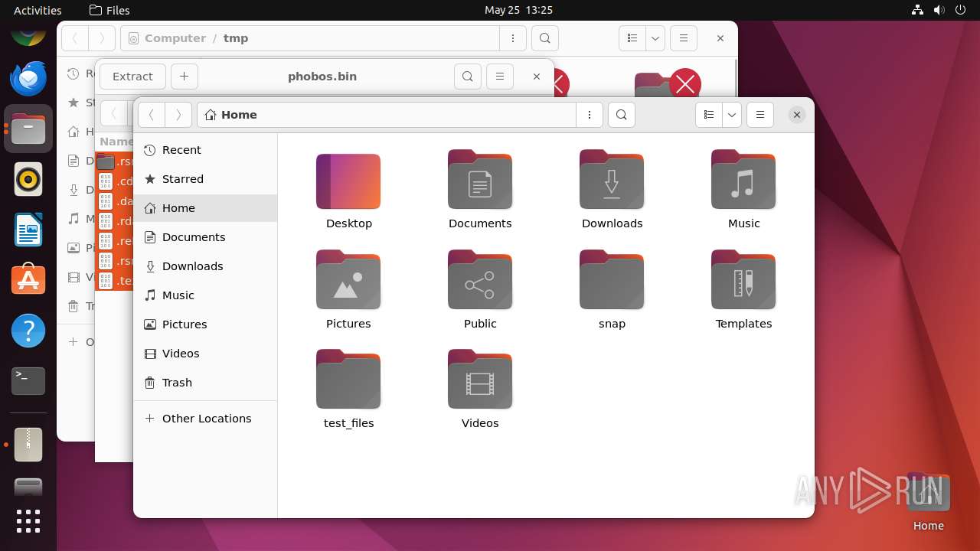Go back in Home window

point(152,115)
